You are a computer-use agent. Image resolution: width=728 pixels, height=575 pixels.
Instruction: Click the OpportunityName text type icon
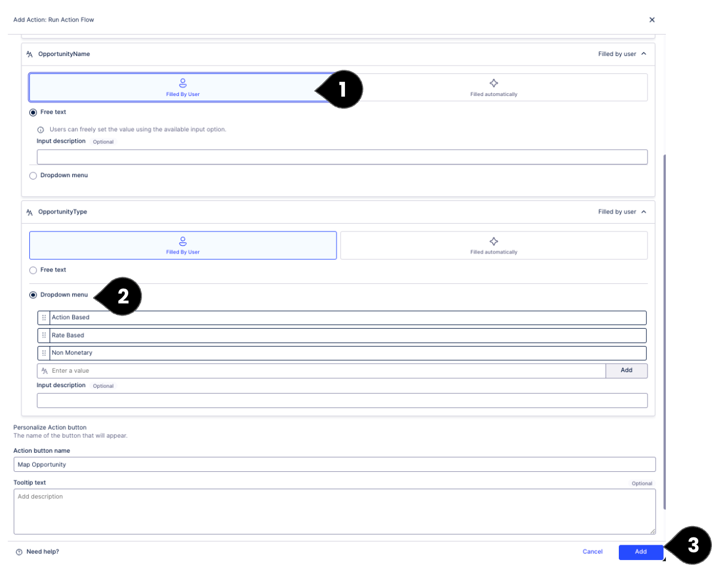(30, 54)
